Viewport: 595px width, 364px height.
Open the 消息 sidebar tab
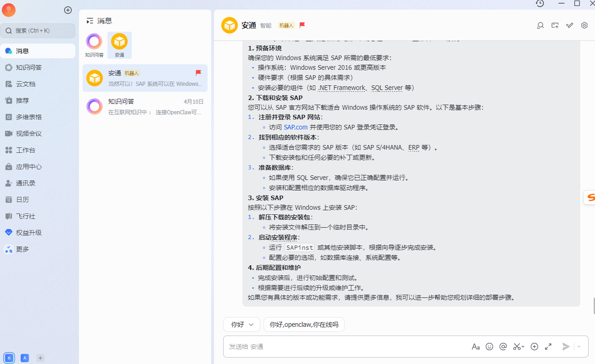coord(38,51)
